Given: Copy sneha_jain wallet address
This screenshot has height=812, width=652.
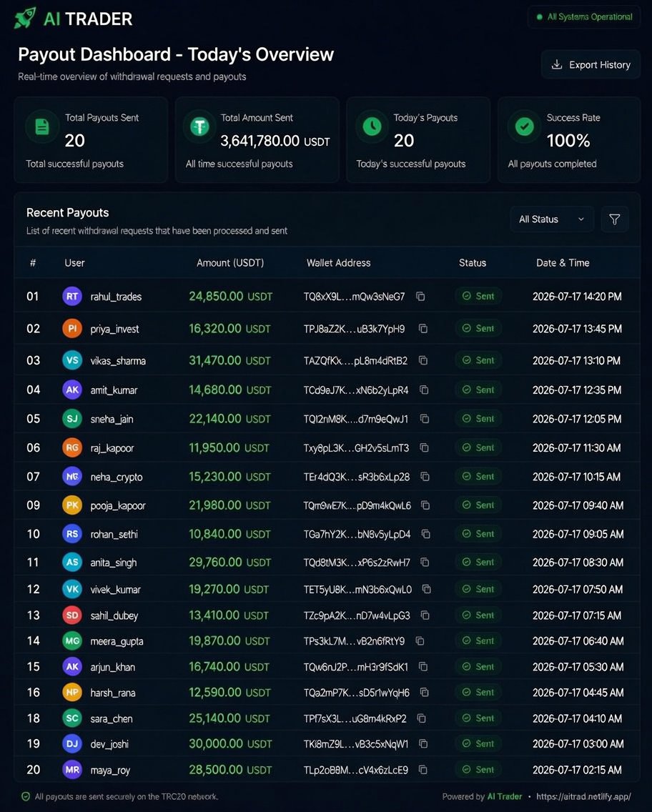Looking at the screenshot, I should [425, 419].
